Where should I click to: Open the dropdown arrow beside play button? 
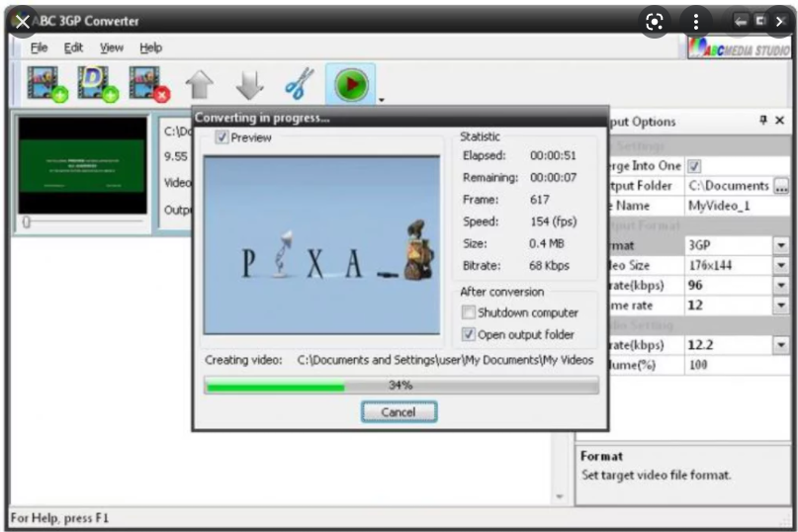coord(381,100)
